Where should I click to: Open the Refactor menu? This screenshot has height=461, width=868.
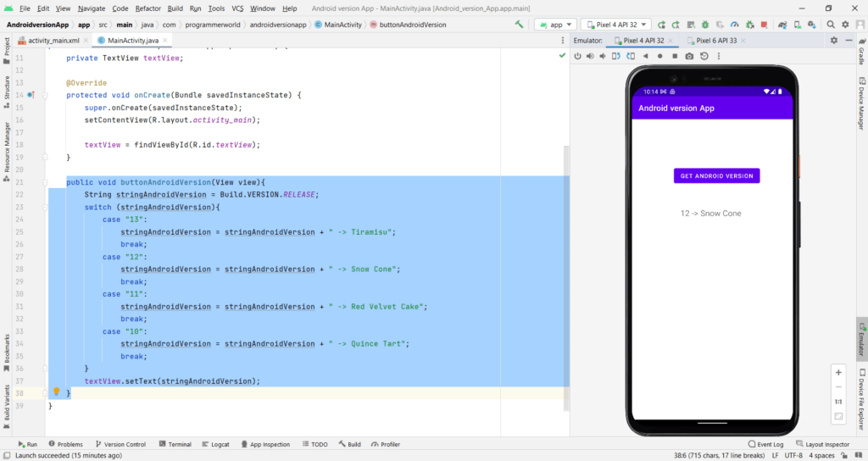coord(147,8)
